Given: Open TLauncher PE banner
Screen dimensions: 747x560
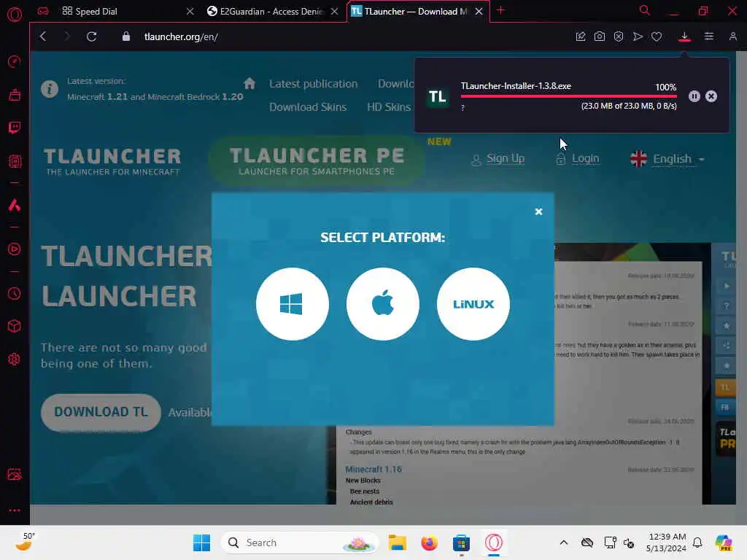Looking at the screenshot, I should pyautogui.click(x=317, y=160).
